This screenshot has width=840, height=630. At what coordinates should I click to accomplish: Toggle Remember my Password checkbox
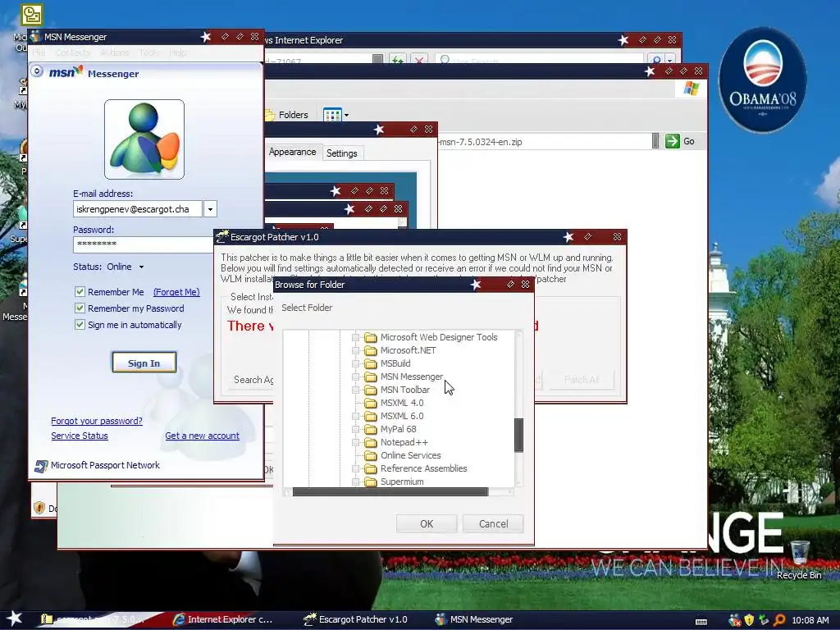tap(80, 308)
